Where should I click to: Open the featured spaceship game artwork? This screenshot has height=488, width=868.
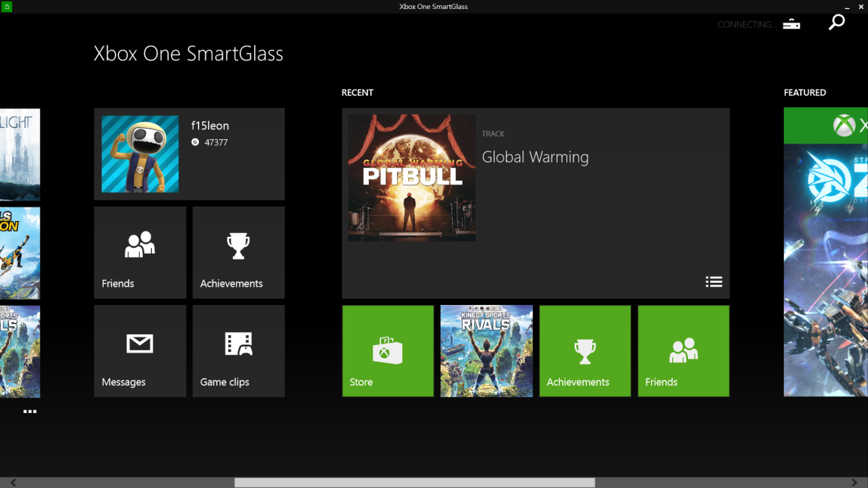(x=826, y=270)
